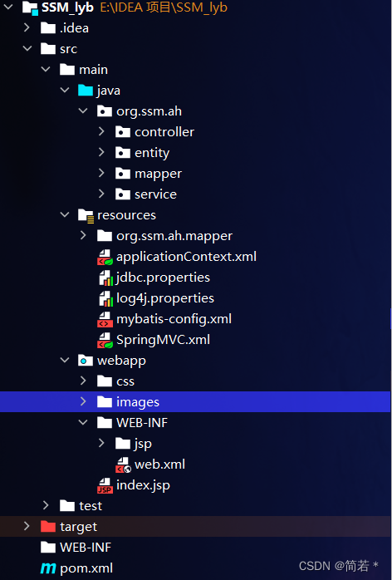Click the SpringMVC.xml Spring config icon
The image size is (392, 580).
click(105, 340)
